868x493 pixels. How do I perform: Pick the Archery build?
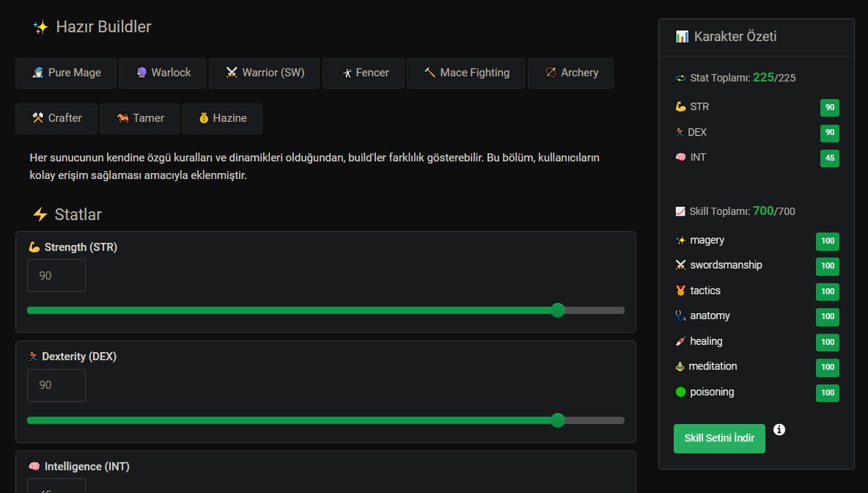(x=571, y=73)
